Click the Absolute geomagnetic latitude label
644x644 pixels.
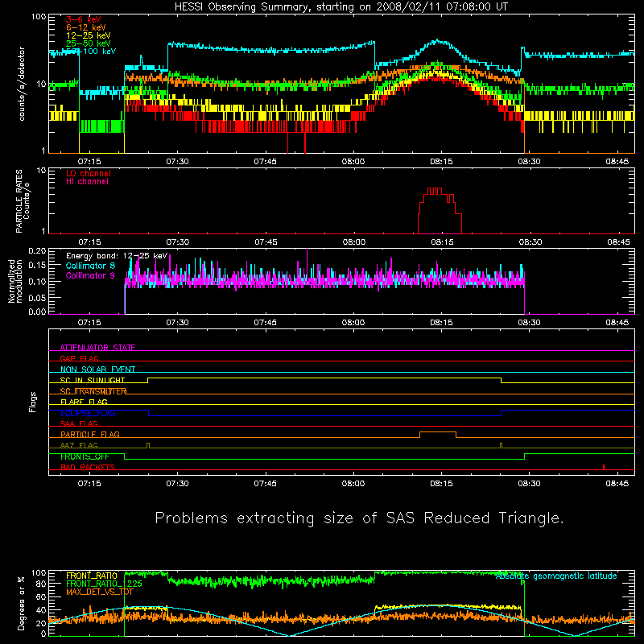556,576
